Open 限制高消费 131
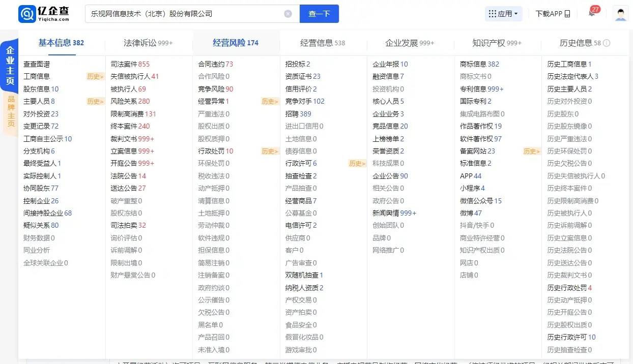Screen dimensions: 633x364 coord(133,114)
